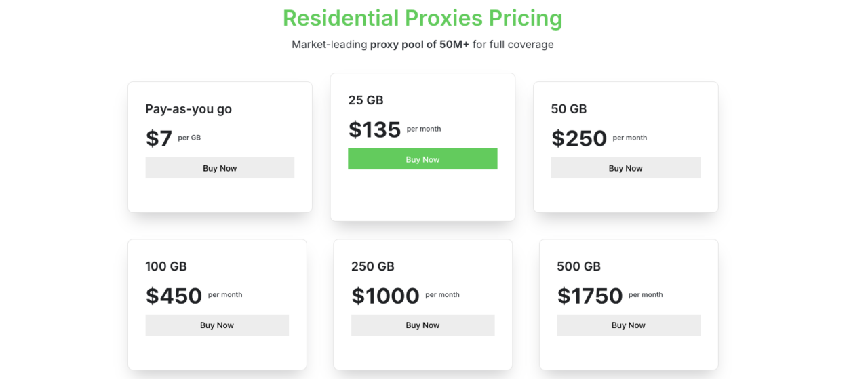Click the $1750 price amount
868x379 pixels.
[x=590, y=296]
